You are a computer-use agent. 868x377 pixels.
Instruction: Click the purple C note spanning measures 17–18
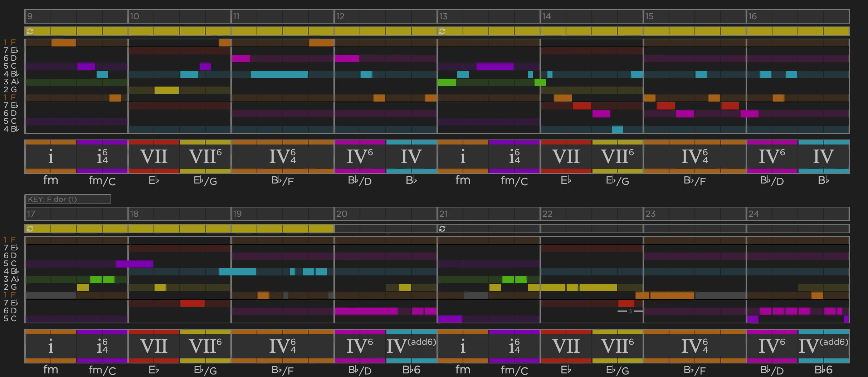click(135, 264)
